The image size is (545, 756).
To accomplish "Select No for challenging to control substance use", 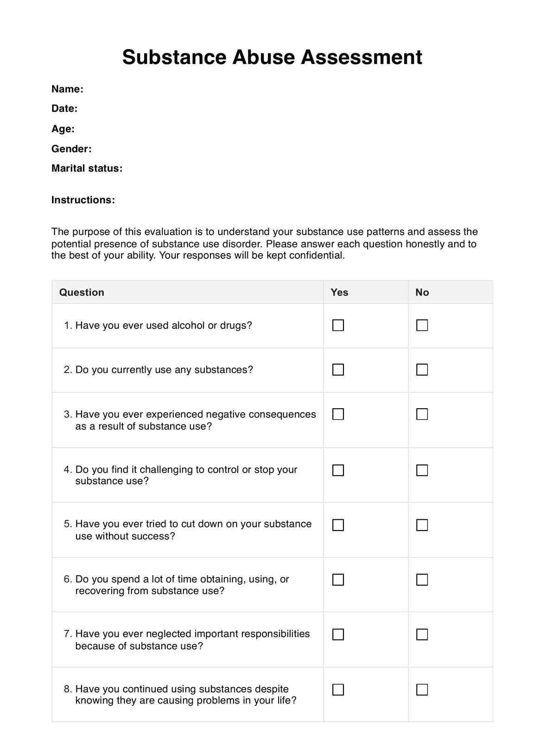I will (422, 470).
